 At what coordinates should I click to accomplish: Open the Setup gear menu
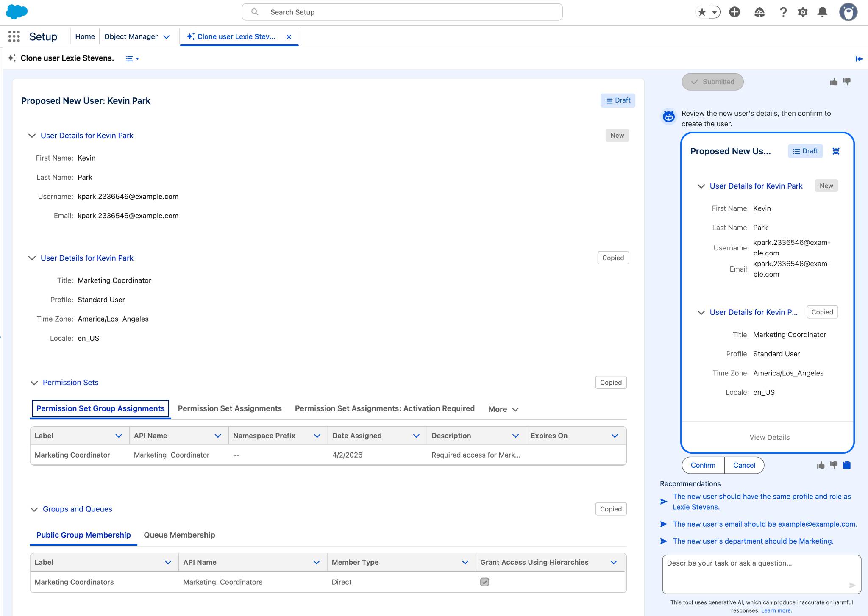(x=803, y=12)
